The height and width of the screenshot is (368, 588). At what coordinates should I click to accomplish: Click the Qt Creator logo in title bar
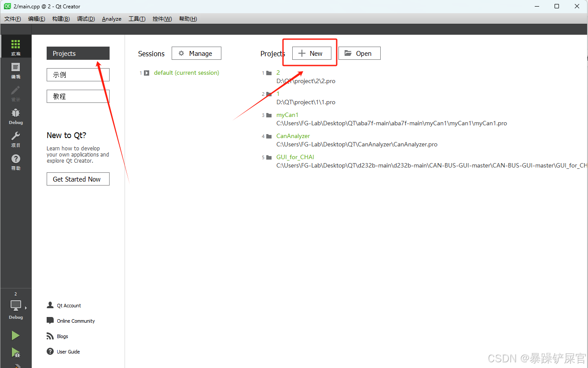pos(7,6)
